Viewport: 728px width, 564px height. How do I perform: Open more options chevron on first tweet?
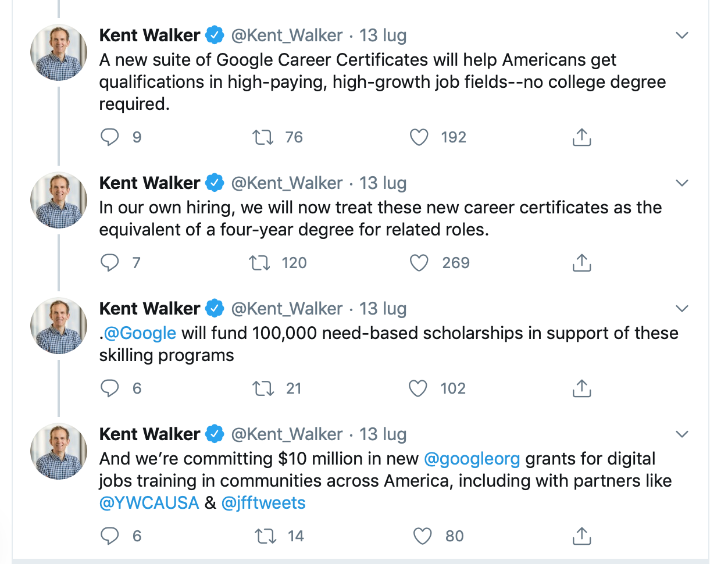pyautogui.click(x=682, y=35)
